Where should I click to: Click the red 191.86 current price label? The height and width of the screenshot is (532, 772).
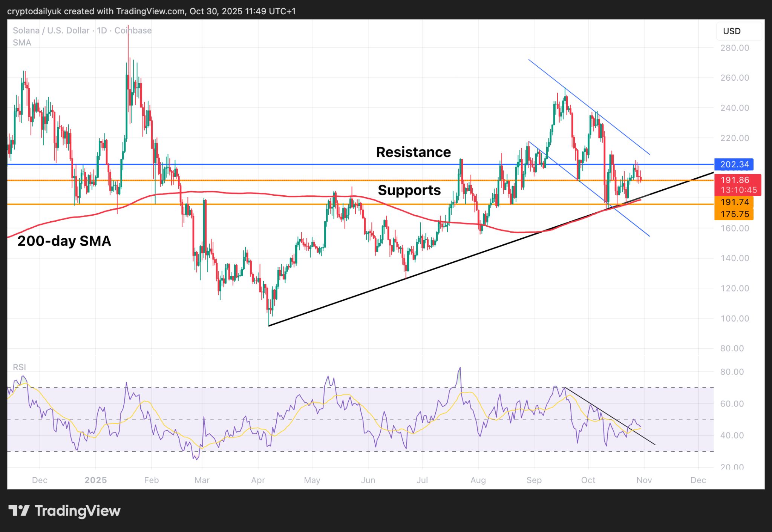click(735, 180)
